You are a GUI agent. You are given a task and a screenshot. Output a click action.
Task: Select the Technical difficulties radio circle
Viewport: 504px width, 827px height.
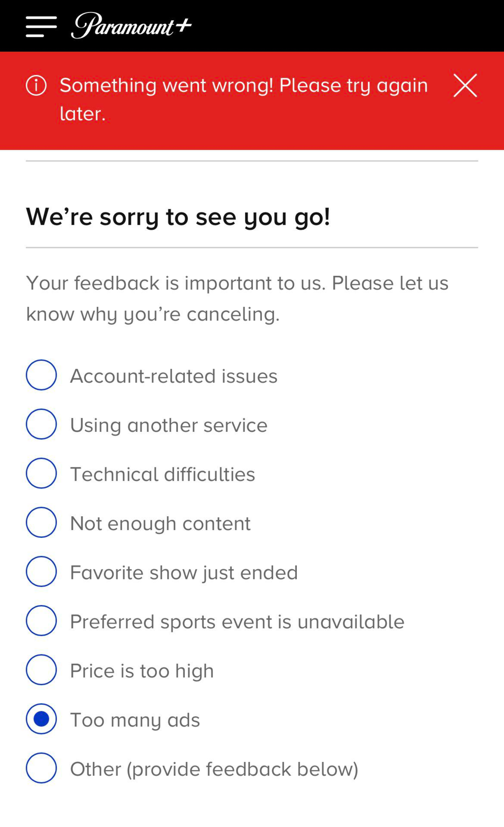click(x=41, y=473)
